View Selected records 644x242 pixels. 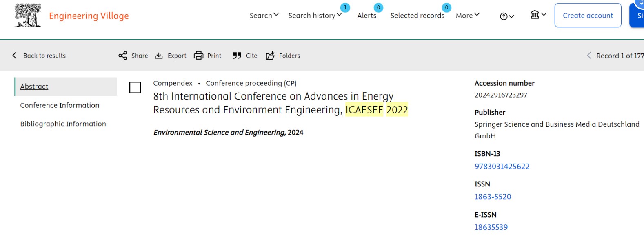tap(417, 16)
